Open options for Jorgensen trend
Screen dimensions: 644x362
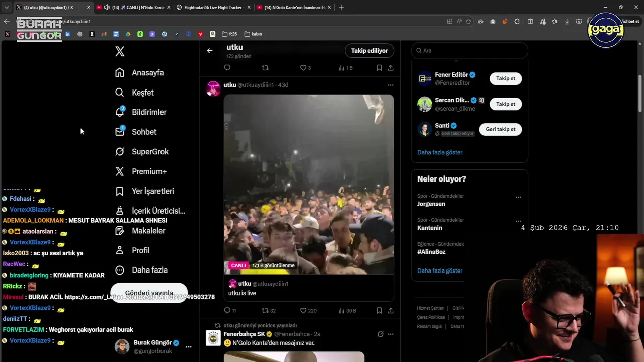point(518,197)
